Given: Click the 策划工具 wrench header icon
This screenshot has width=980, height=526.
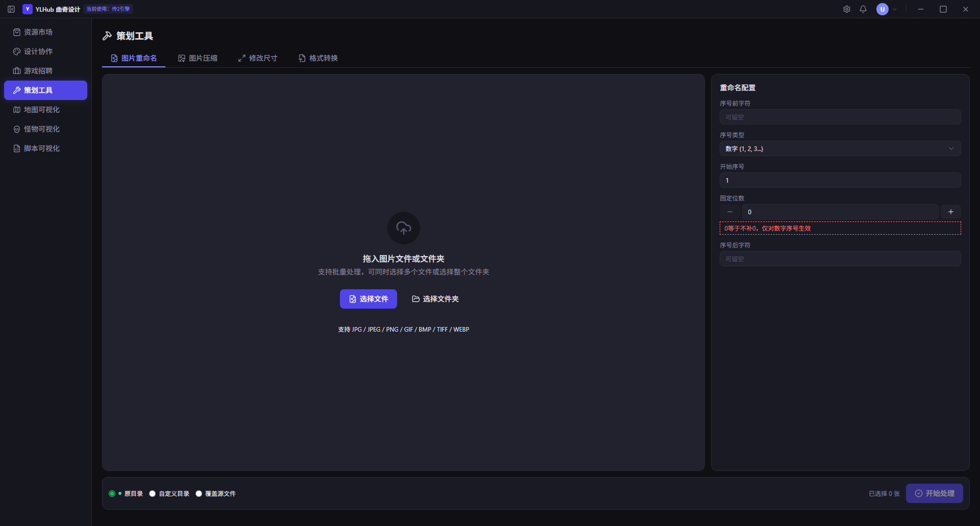Looking at the screenshot, I should coord(107,36).
